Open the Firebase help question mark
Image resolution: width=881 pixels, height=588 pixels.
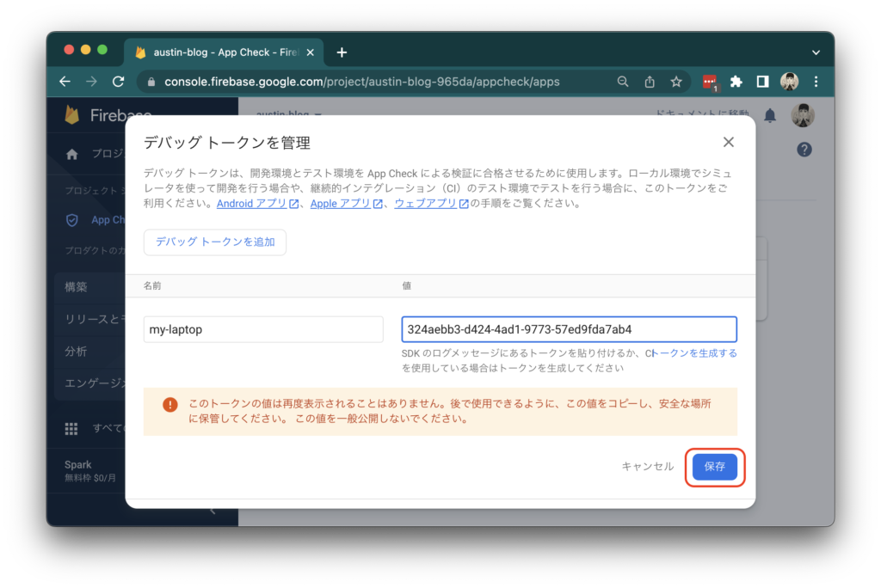[804, 149]
